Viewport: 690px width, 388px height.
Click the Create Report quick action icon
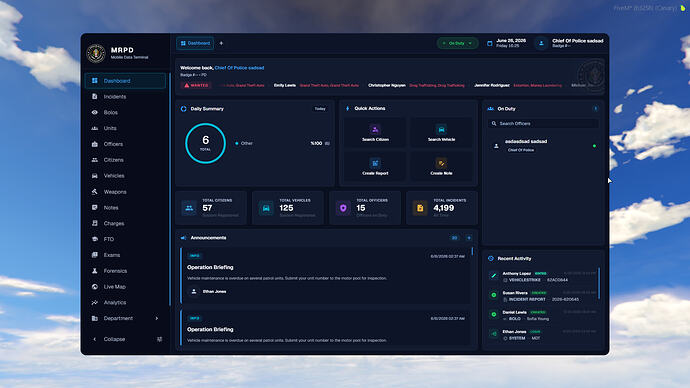(375, 163)
